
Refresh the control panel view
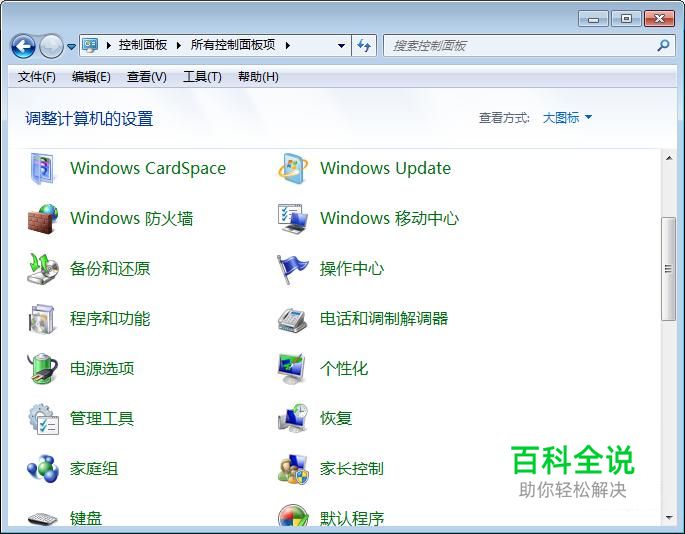[363, 45]
